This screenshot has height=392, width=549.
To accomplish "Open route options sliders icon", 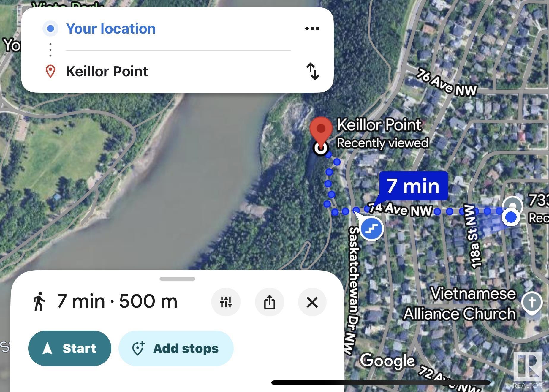I will click(226, 302).
